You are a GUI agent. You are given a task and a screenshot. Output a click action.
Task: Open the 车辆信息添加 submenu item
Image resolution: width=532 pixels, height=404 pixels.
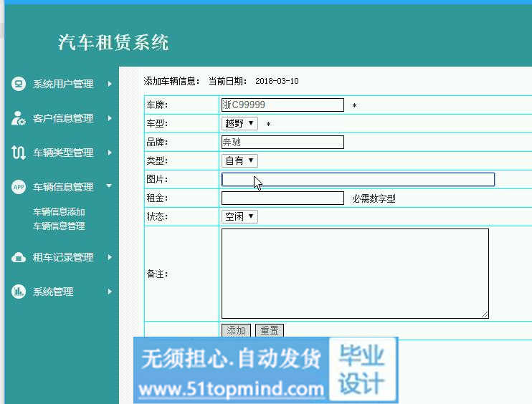[x=59, y=212]
